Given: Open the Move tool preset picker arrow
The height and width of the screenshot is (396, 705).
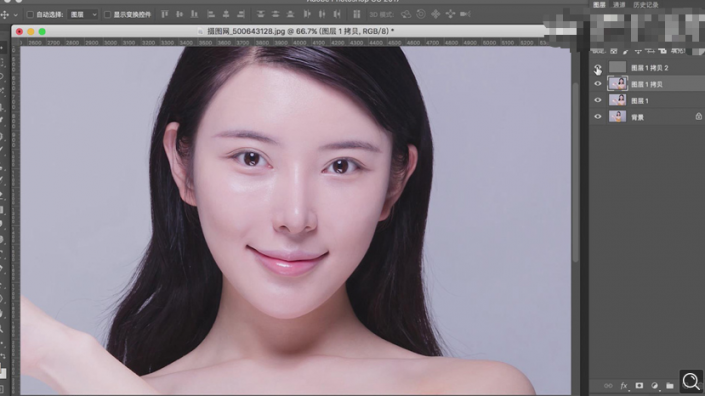Looking at the screenshot, I should coord(16,15).
